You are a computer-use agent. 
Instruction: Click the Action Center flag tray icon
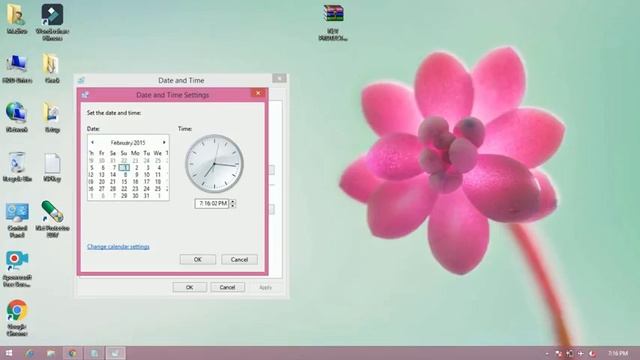(x=558, y=354)
